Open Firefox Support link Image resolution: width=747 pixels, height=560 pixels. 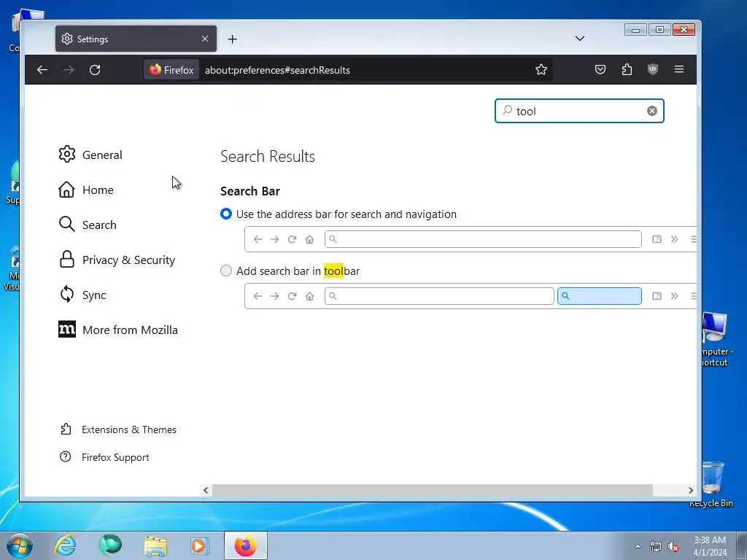[104, 457]
